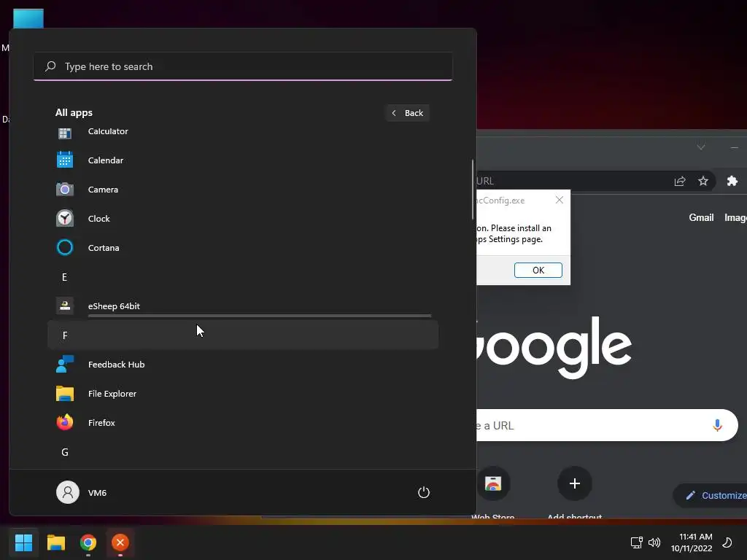Viewport: 747px width, 560px height.
Task: Open the Calendar app icon
Action: point(65,160)
